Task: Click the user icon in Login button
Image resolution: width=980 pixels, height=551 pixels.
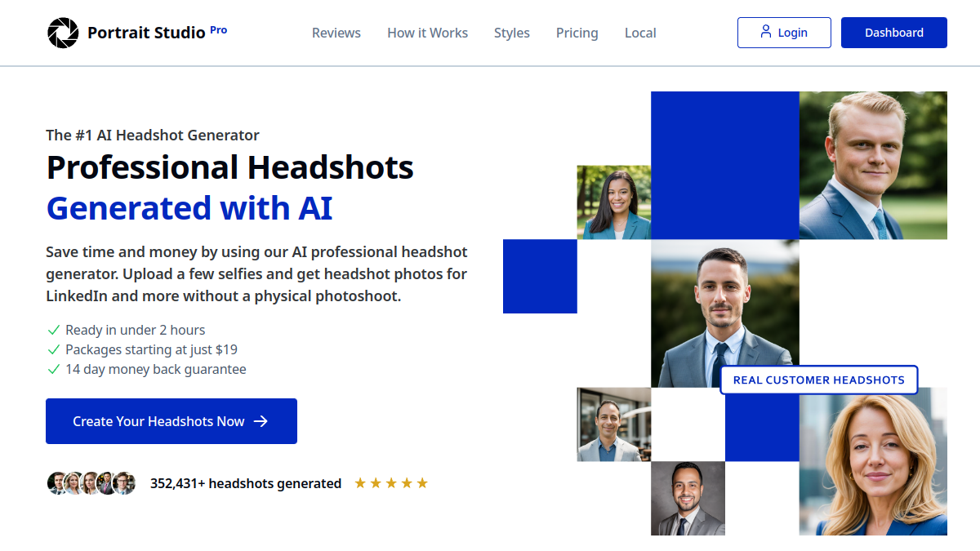Action: point(765,32)
